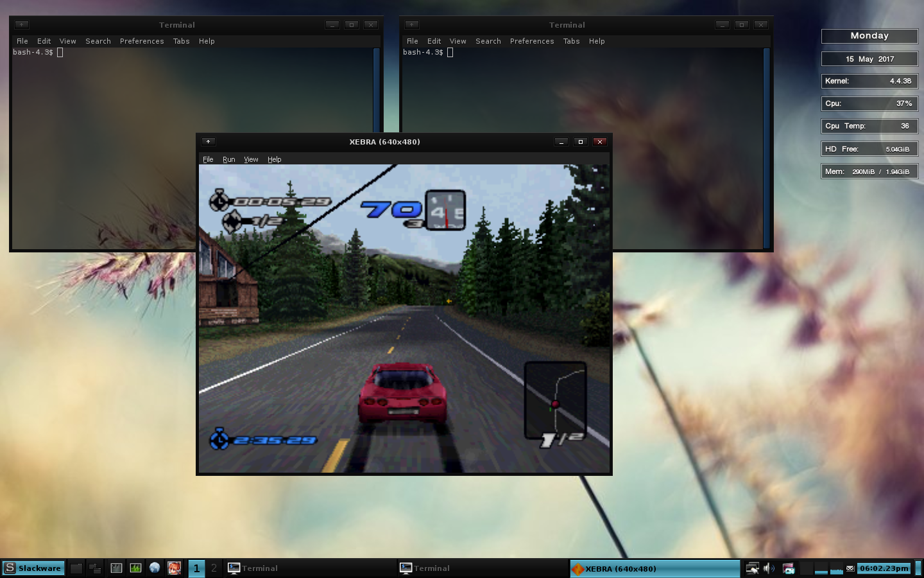Click the red car in game view

coord(402,393)
